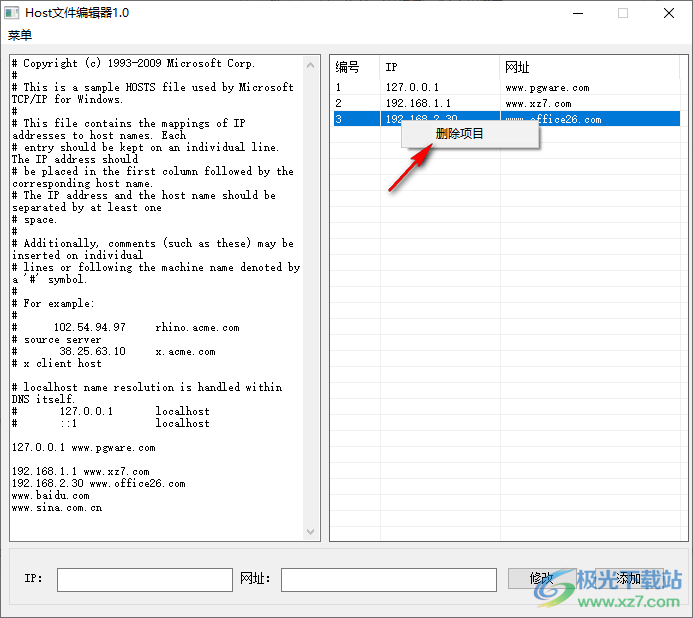693x618 pixels.
Task: Click number 3 in the 编号 column
Action: [339, 119]
